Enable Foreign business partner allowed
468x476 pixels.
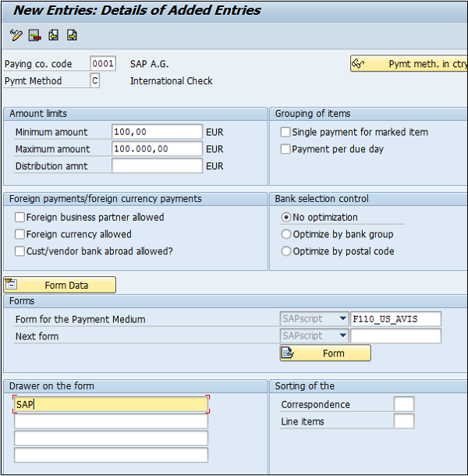19,218
